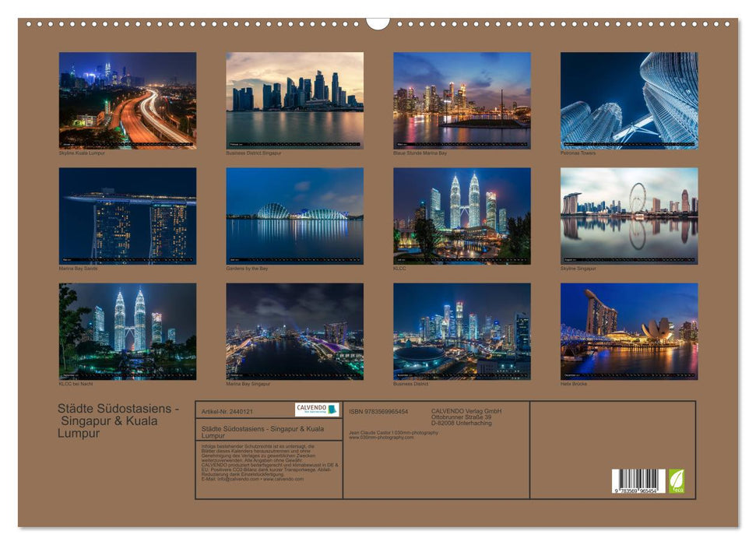This screenshot has width=756, height=545.
Task: Click the calendar hanging notch at top
Action: [378, 23]
